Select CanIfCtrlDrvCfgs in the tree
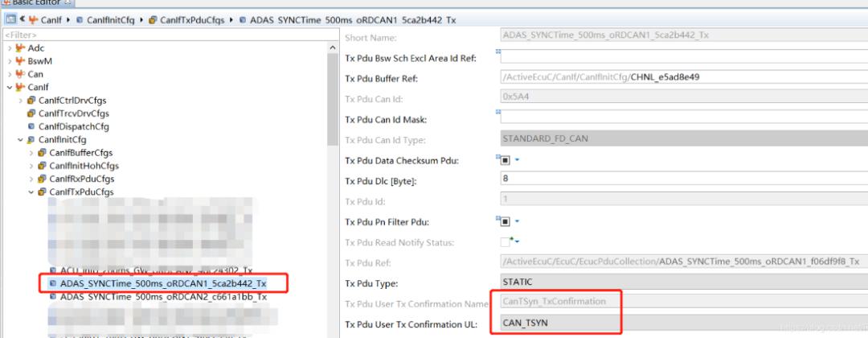This screenshot has height=338, width=868. [72, 101]
